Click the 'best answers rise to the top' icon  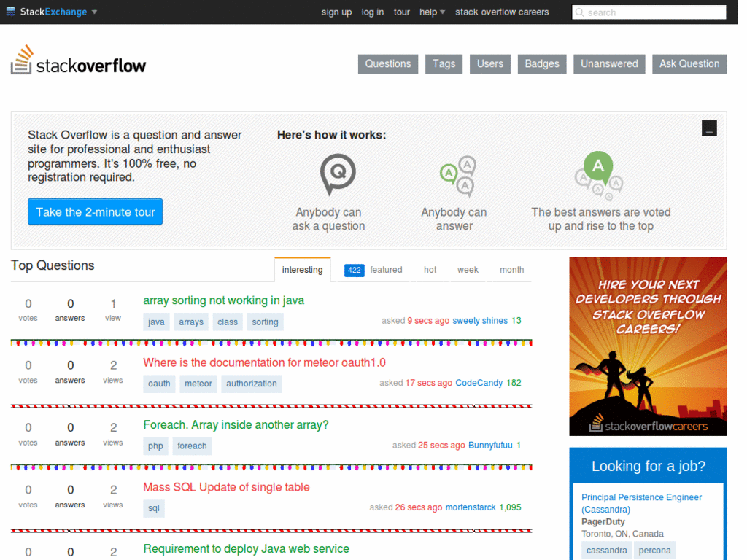[598, 173]
